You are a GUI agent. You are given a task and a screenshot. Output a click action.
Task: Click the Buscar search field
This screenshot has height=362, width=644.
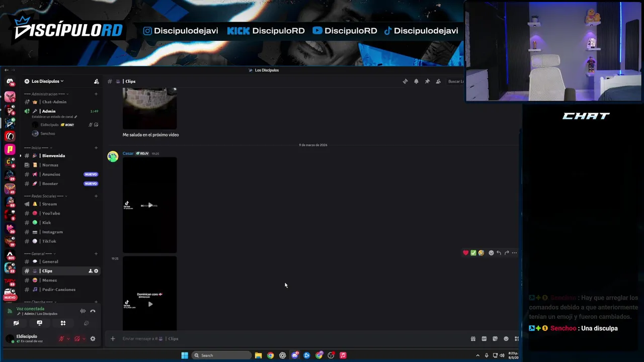click(455, 81)
